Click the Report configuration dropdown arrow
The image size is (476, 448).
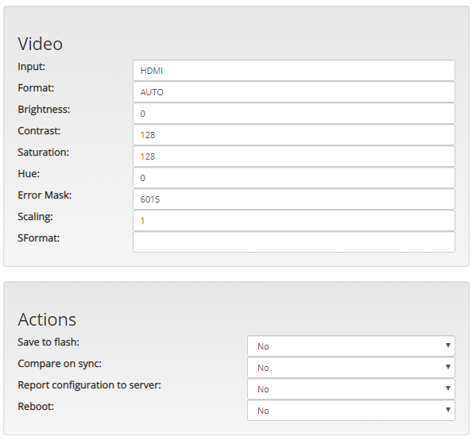447,388
